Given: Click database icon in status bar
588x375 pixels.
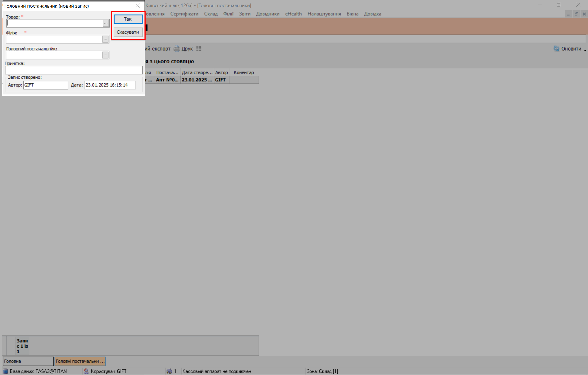Looking at the screenshot, I should point(5,371).
